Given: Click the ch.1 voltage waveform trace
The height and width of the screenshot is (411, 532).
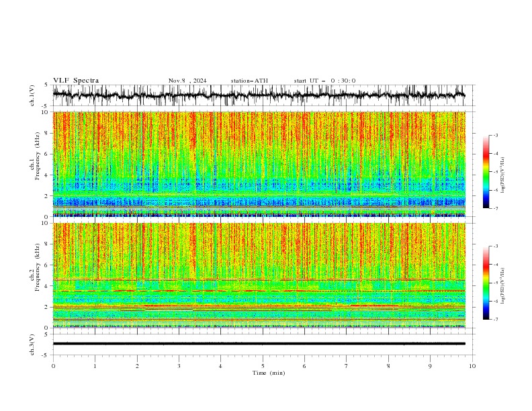Looking at the screenshot, I should 259,95.
